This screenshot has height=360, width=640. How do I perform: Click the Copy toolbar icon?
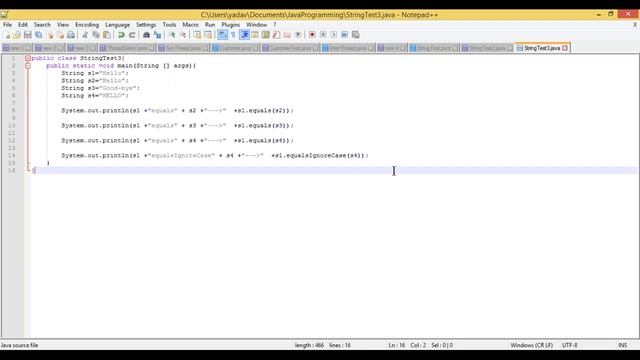(96, 35)
